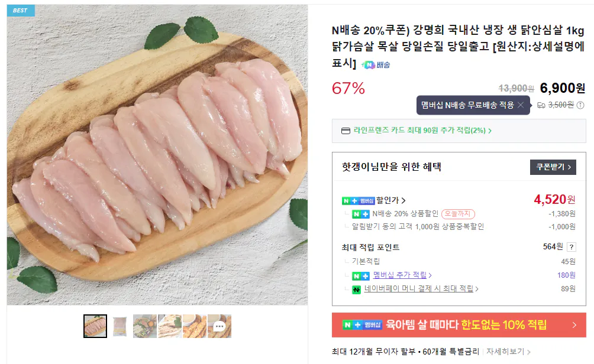Click the question mark icon beside 564원
Screen dimensions: 594x364
point(572,247)
